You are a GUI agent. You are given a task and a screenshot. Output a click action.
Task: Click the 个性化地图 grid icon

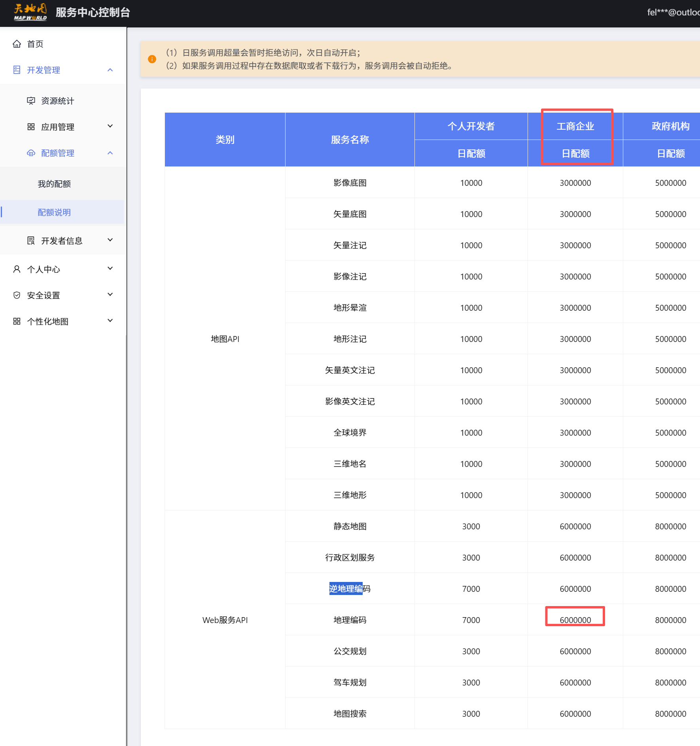[x=17, y=321]
